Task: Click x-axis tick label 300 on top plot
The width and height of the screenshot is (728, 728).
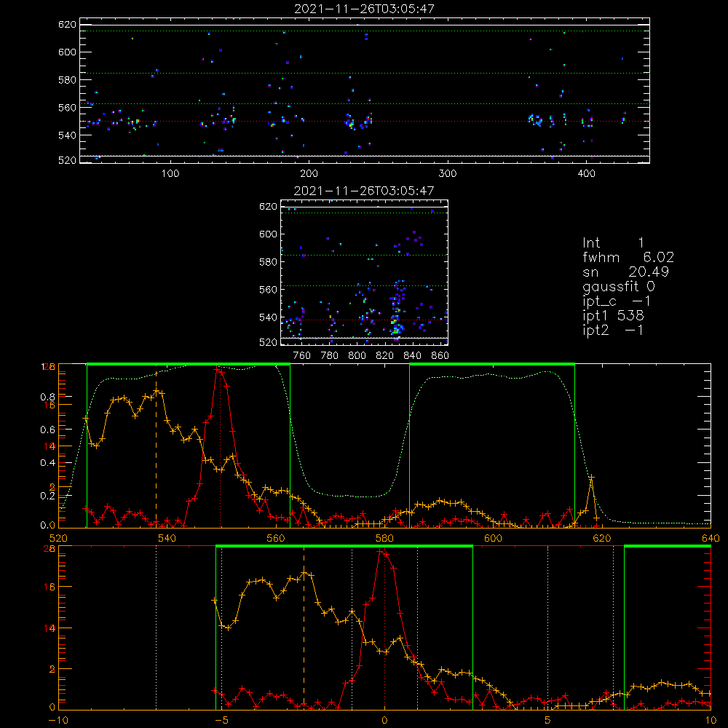Action: (x=448, y=174)
